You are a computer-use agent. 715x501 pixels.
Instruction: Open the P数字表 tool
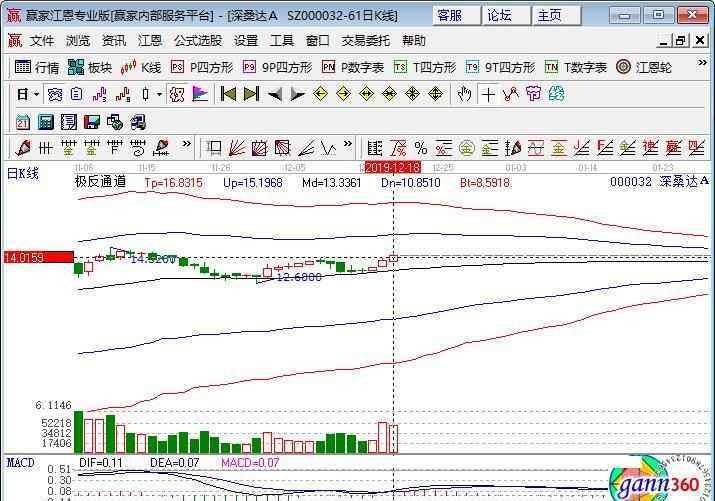[x=352, y=67]
